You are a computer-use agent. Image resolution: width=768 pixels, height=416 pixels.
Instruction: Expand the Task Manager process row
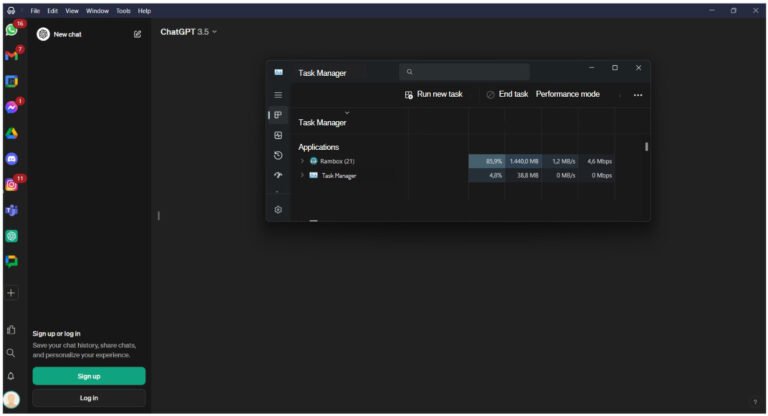coord(302,175)
